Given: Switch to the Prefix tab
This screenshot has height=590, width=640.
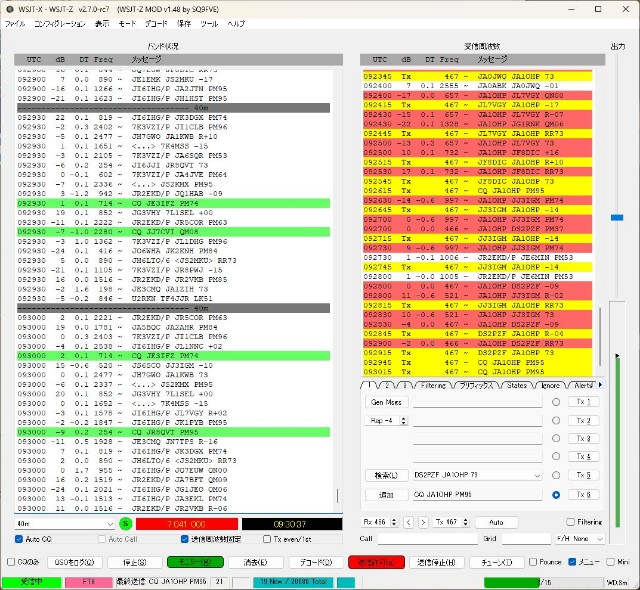Looking at the screenshot, I should tap(476, 385).
